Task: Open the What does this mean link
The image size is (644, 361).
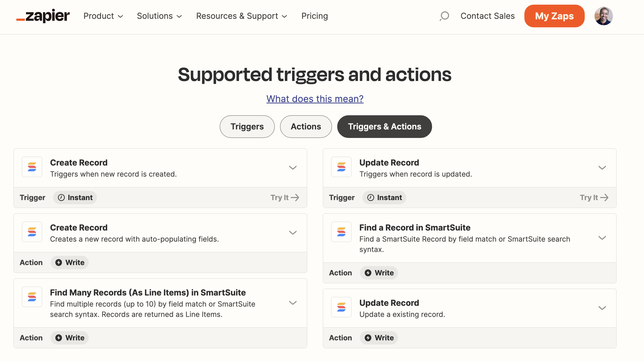Action: click(x=315, y=99)
